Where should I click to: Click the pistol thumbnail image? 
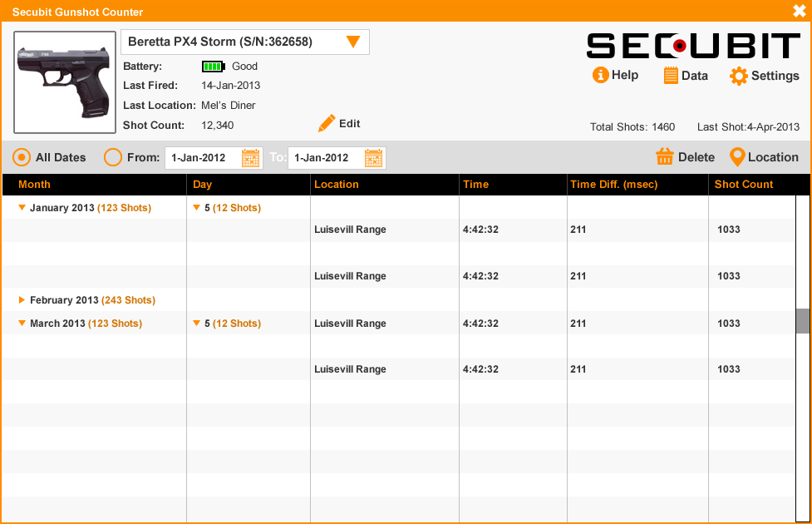click(65, 82)
